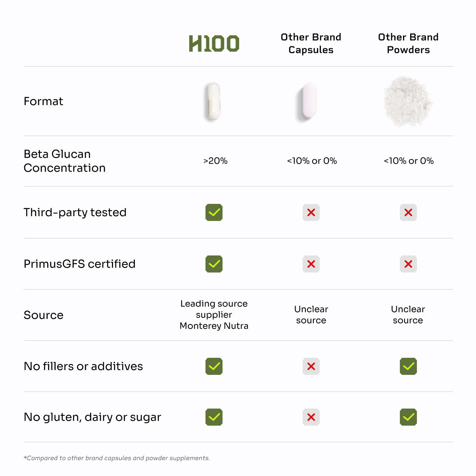Screen dimensions: 476x476
Task: Click red X for powders PrimusGFS certified
Action: click(x=408, y=264)
